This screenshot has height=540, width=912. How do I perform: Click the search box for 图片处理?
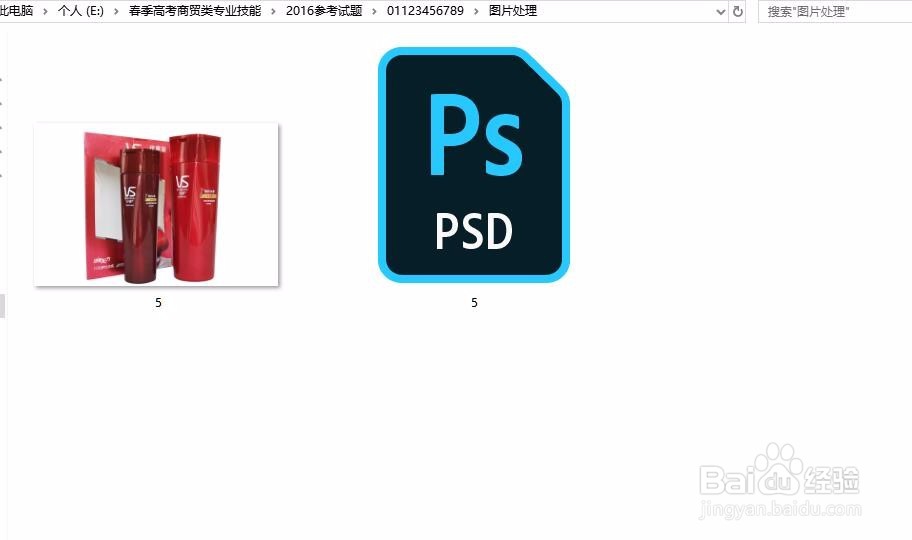click(835, 11)
